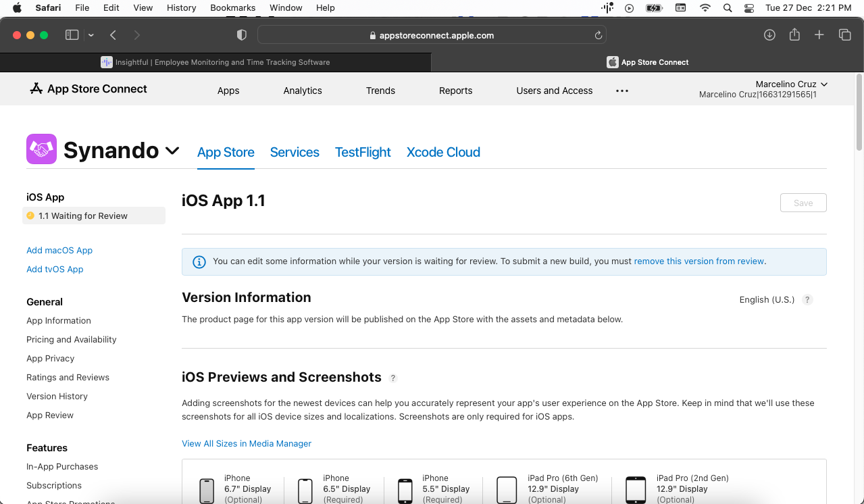Click the Synando purple handshake app icon
The image size is (864, 504).
(x=41, y=149)
